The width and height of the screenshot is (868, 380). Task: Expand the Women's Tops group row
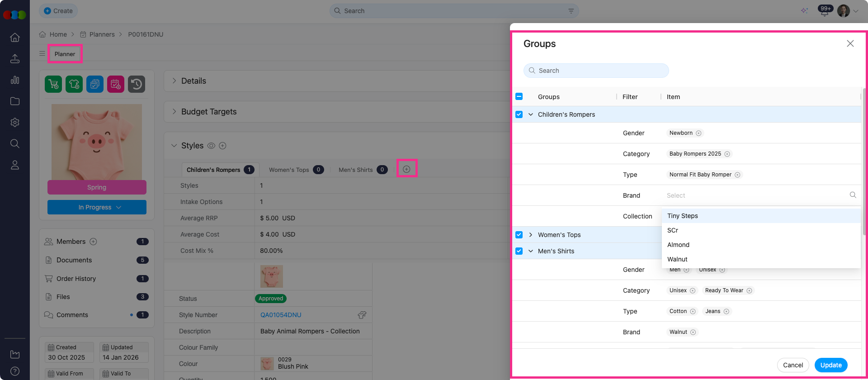point(531,235)
